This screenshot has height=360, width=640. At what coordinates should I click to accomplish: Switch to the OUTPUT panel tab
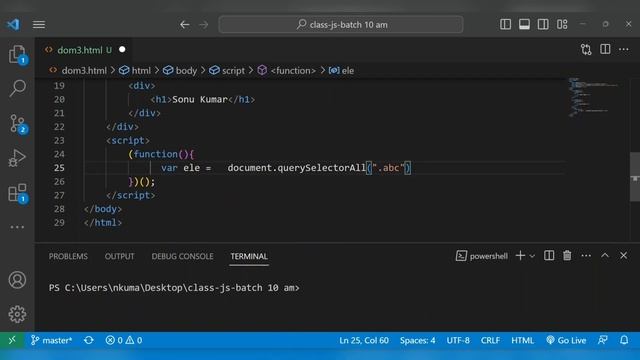click(x=119, y=256)
